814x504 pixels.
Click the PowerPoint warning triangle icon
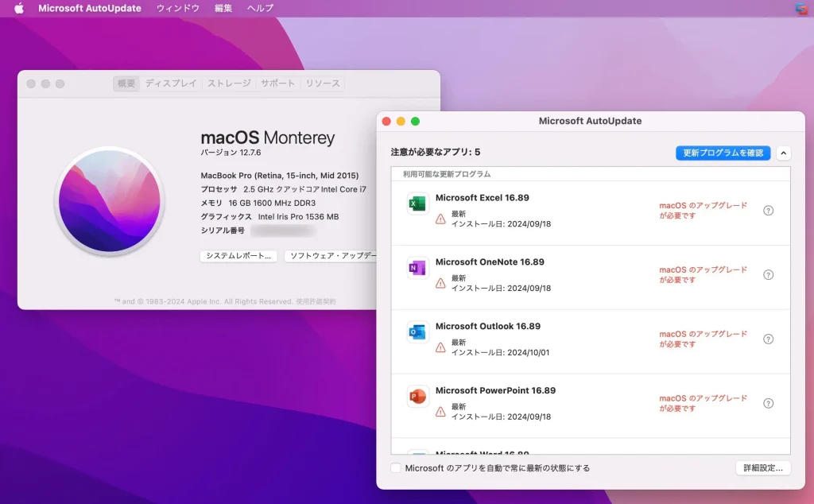click(440, 412)
